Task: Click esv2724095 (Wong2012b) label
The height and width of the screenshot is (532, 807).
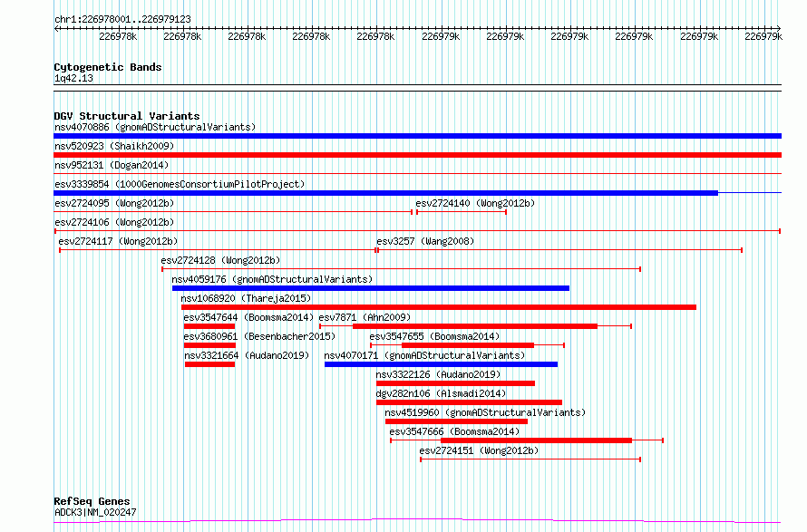Action: pyautogui.click(x=114, y=203)
